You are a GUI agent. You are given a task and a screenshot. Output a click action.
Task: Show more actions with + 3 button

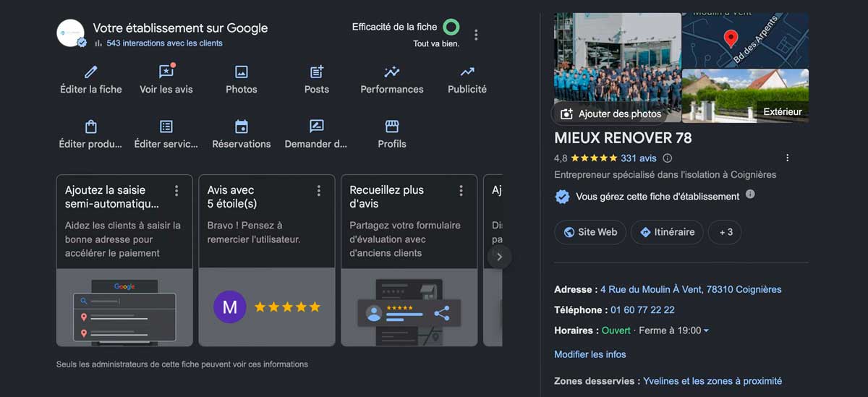(726, 232)
